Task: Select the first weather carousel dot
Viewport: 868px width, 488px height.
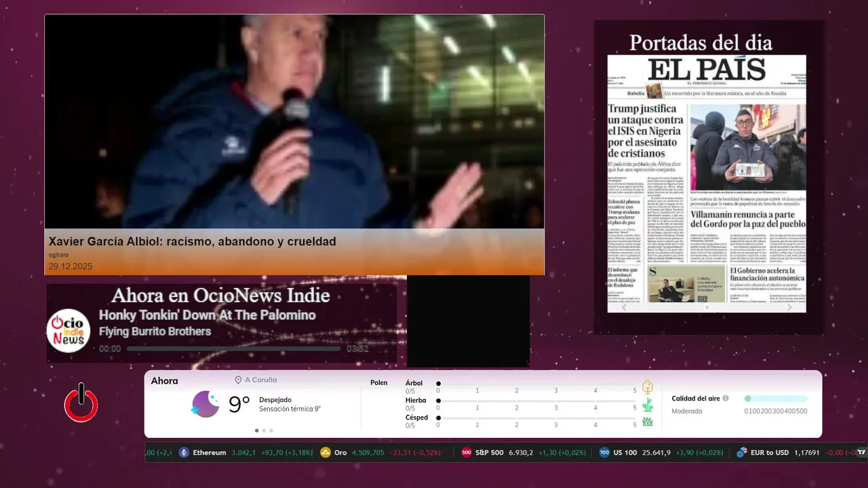Action: pyautogui.click(x=256, y=430)
